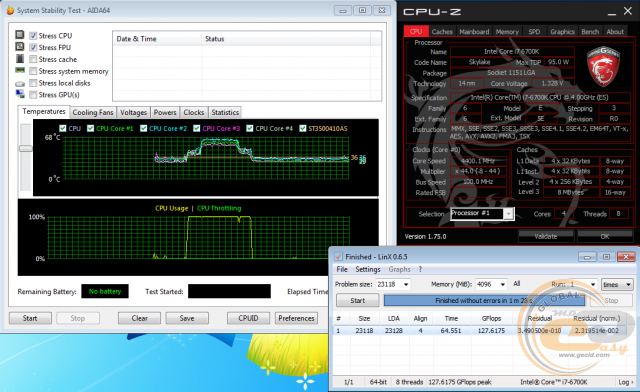Open the Graphs menu in LinX

tap(399, 269)
